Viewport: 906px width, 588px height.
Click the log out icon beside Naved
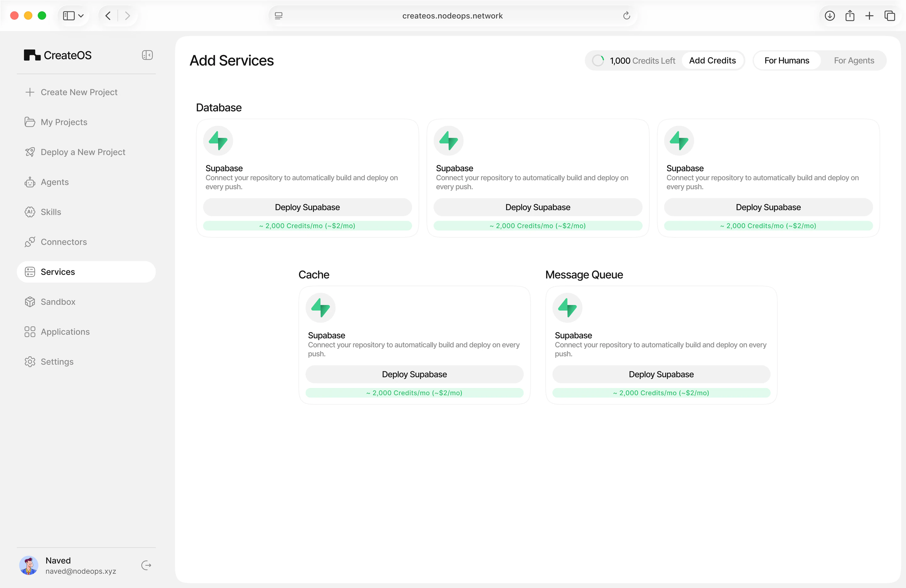[x=146, y=565]
